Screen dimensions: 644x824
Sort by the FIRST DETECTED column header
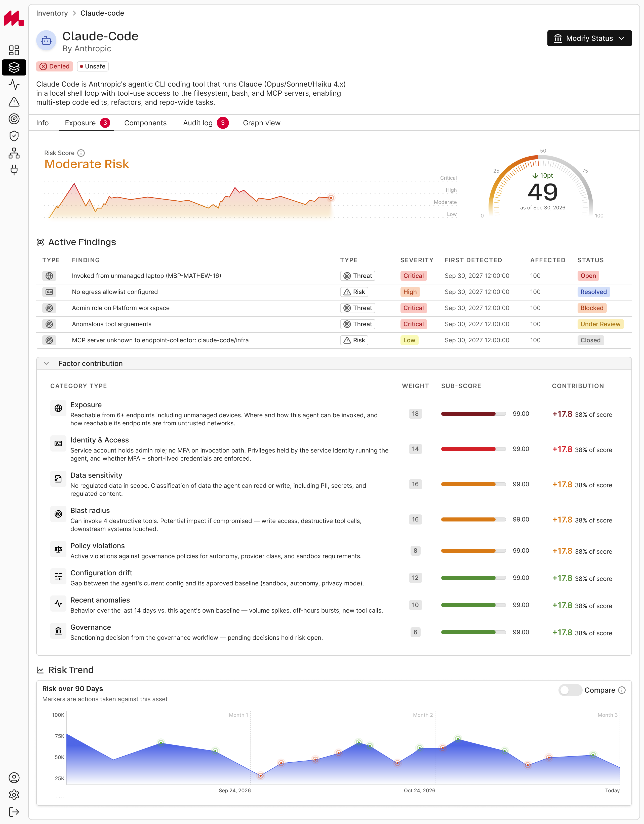point(473,260)
